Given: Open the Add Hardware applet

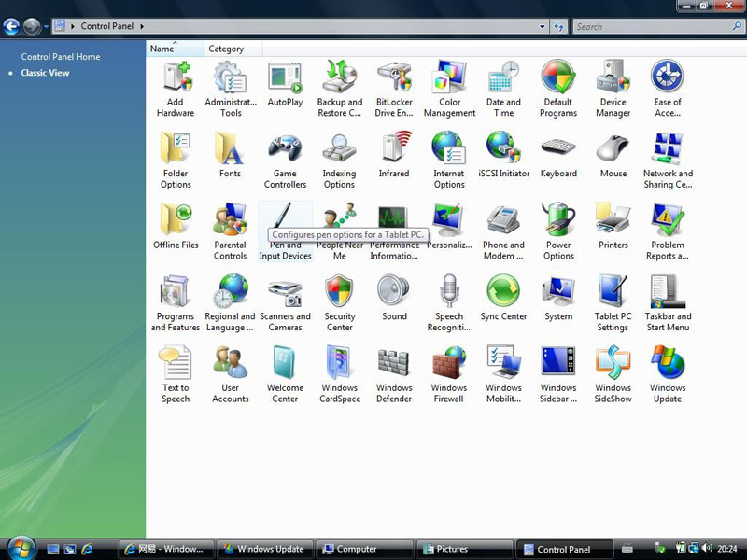Looking at the screenshot, I should pos(176,90).
